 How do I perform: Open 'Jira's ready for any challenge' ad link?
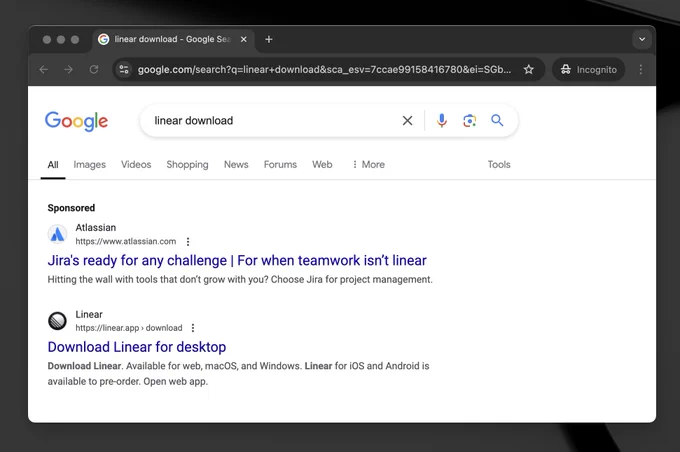(x=237, y=260)
